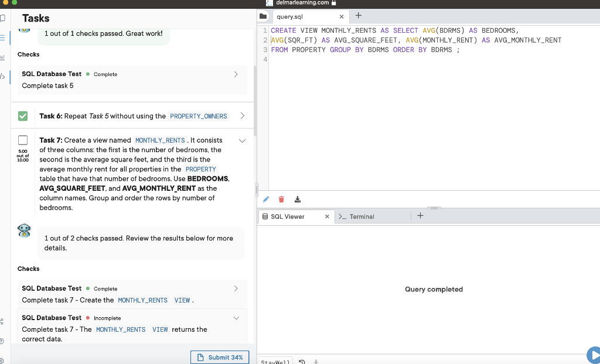Click the download results icon
This screenshot has width=600, height=364.
(x=297, y=200)
